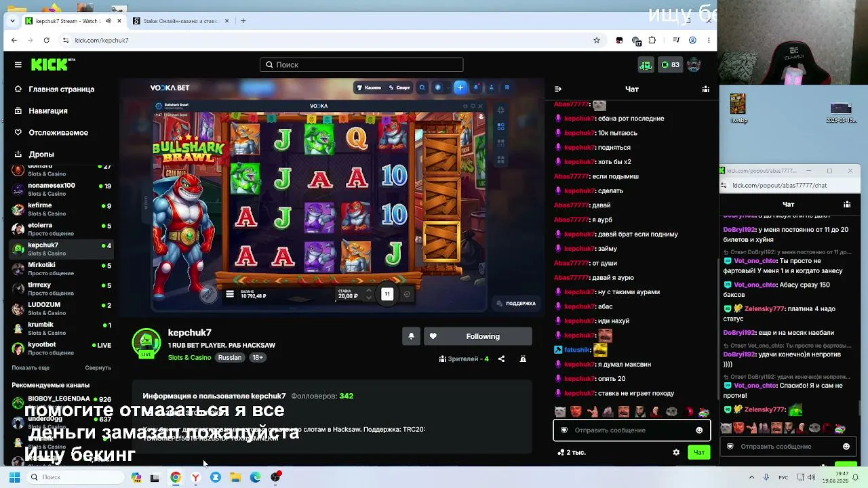Open tirrrexy channel in sidebar

[x=61, y=289]
